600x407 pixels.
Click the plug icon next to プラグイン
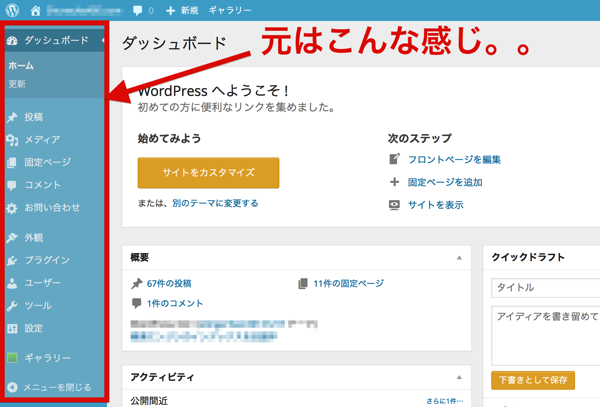[12, 260]
